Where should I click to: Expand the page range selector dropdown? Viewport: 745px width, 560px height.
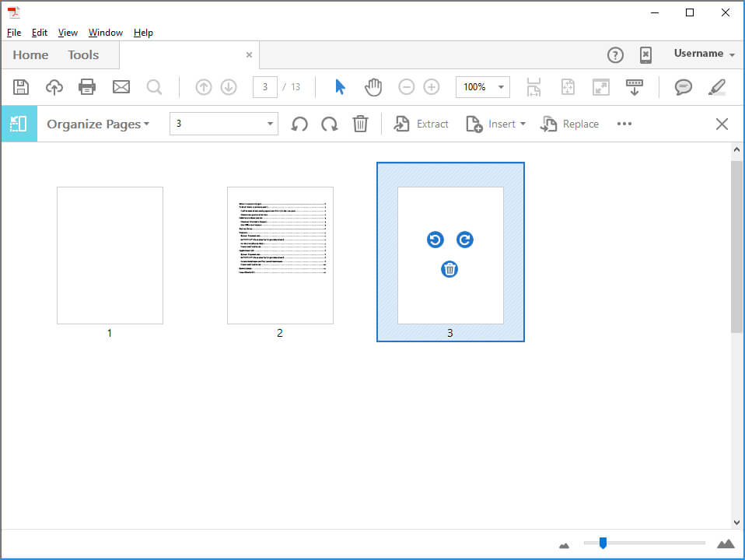click(x=270, y=124)
